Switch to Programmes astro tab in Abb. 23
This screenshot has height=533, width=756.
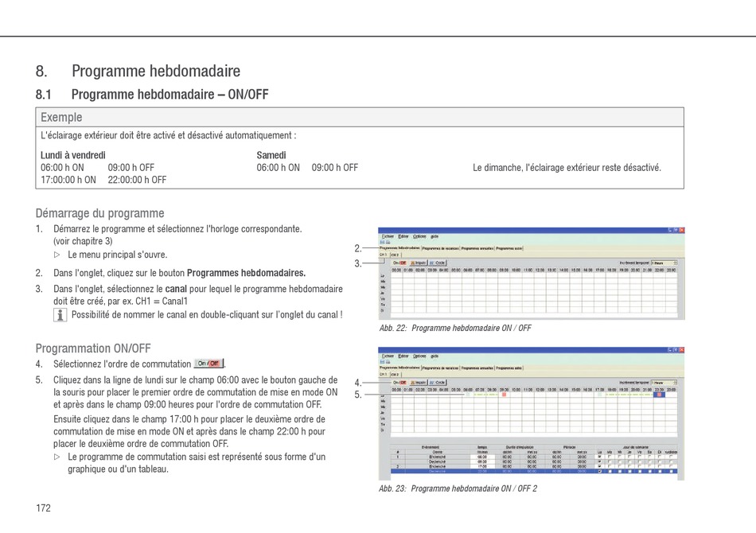point(509,368)
